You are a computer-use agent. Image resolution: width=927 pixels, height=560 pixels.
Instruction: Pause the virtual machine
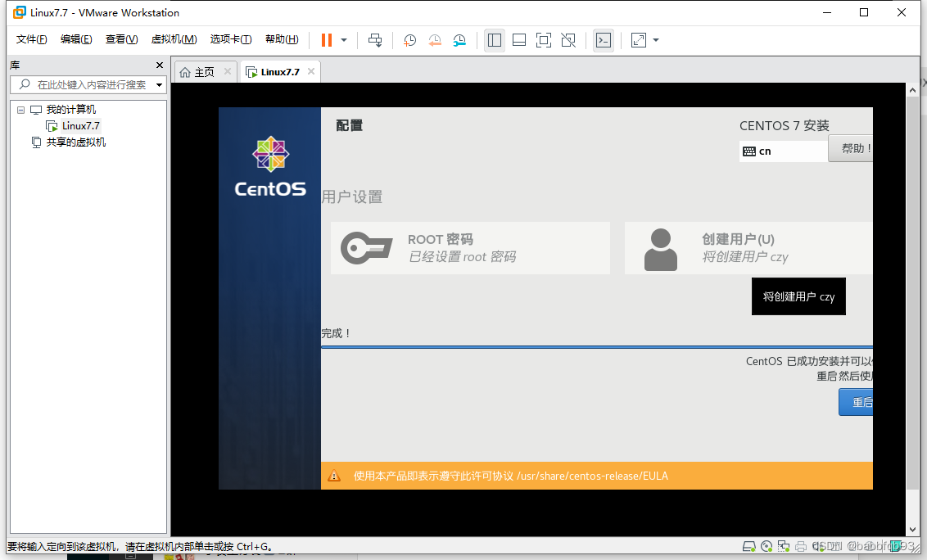tap(327, 40)
